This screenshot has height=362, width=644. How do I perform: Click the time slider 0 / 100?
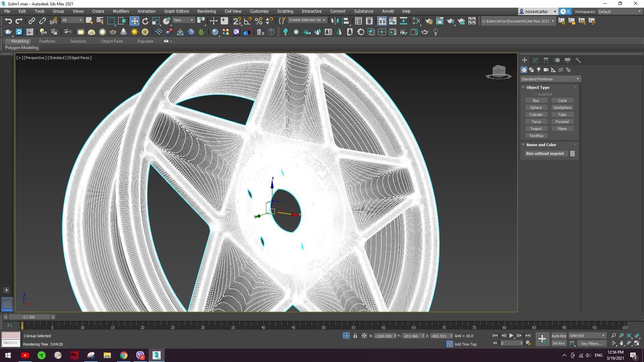point(29,317)
